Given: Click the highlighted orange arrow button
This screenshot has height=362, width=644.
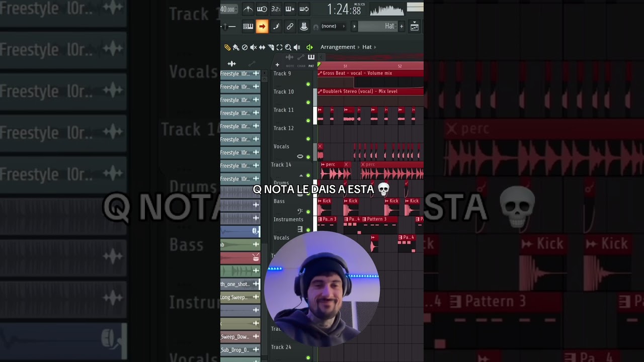Looking at the screenshot, I should pyautogui.click(x=262, y=27).
